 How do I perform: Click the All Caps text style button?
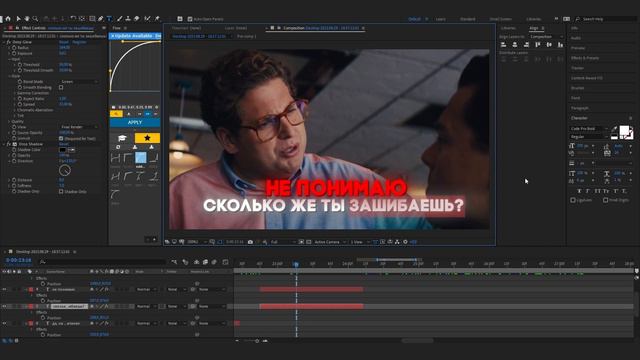tap(598, 191)
